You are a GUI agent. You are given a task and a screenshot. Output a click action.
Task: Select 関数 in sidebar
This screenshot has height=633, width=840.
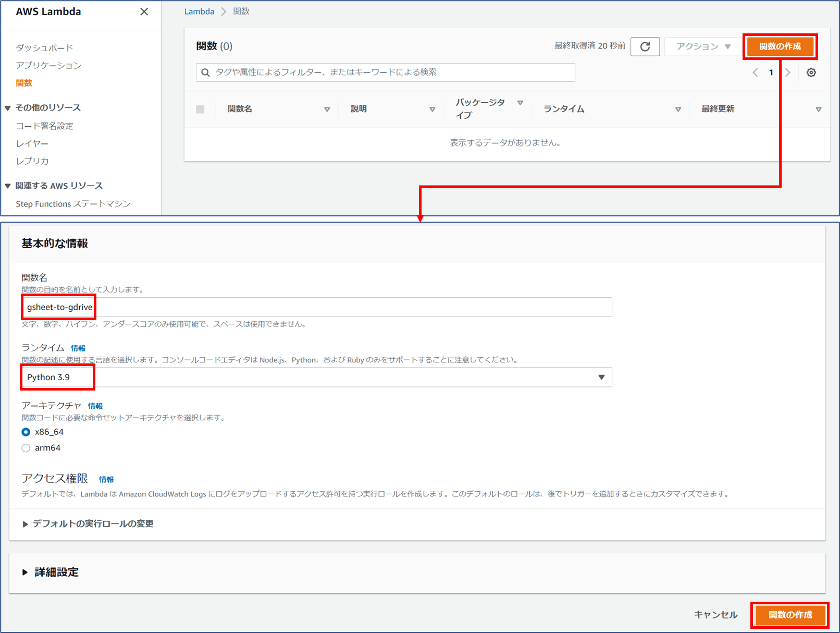point(24,83)
